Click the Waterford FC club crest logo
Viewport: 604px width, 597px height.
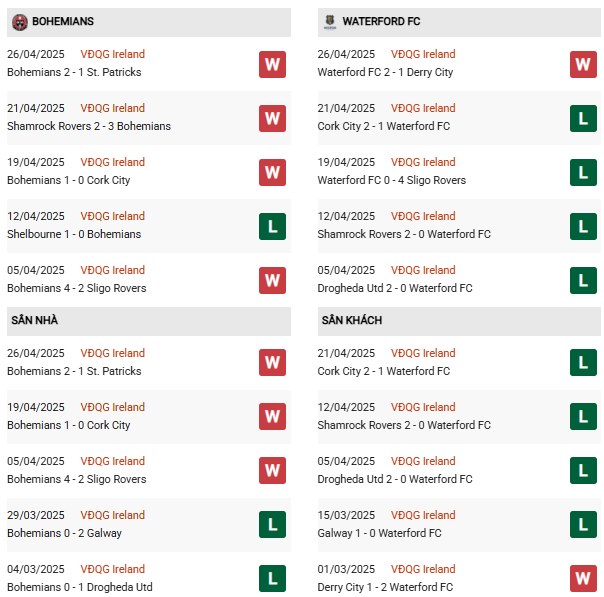(330, 22)
